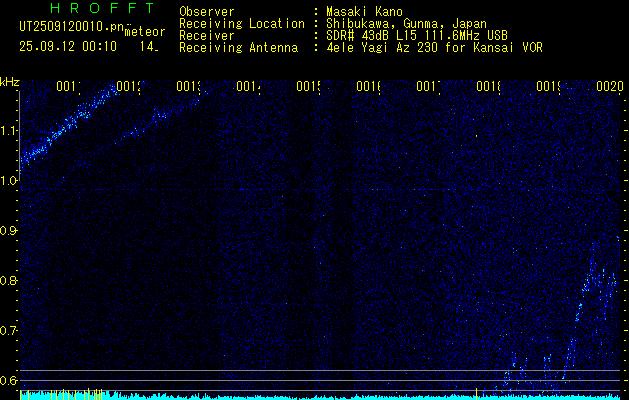Screen dimensions: 629x400
Task: Click the 1.0 kHz axis label
Action: (x=9, y=181)
